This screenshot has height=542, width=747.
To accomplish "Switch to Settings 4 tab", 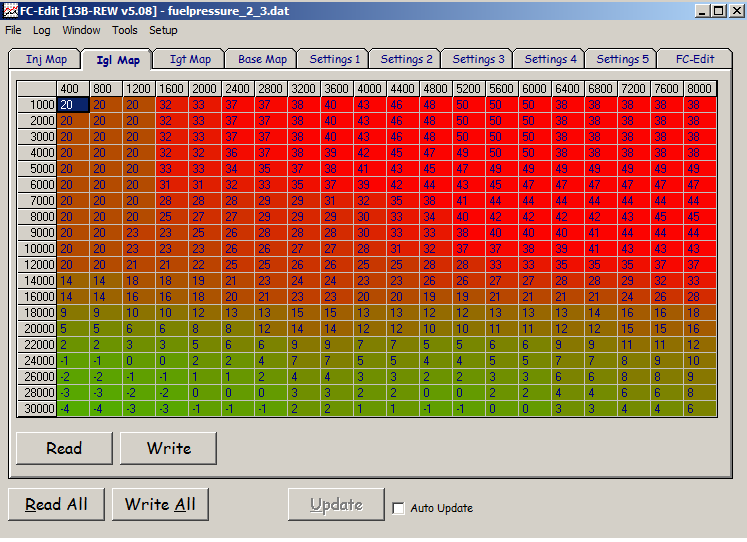I will click(x=550, y=59).
